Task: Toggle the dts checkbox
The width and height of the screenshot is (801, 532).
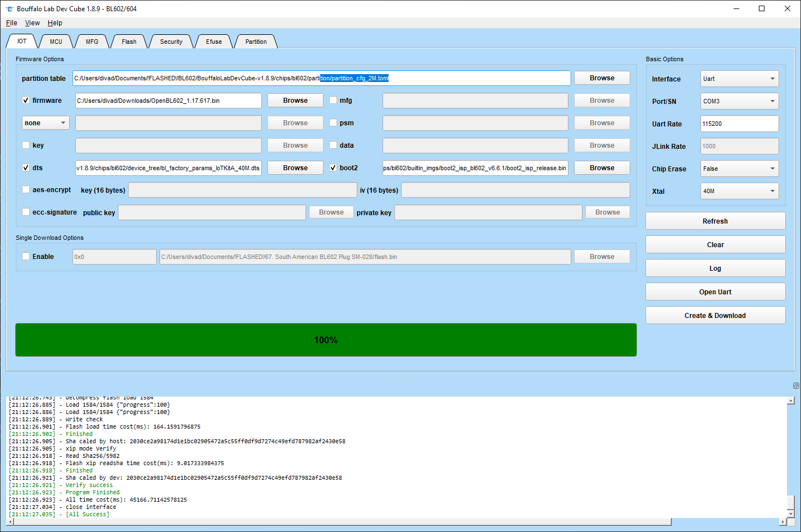Action: coord(26,168)
